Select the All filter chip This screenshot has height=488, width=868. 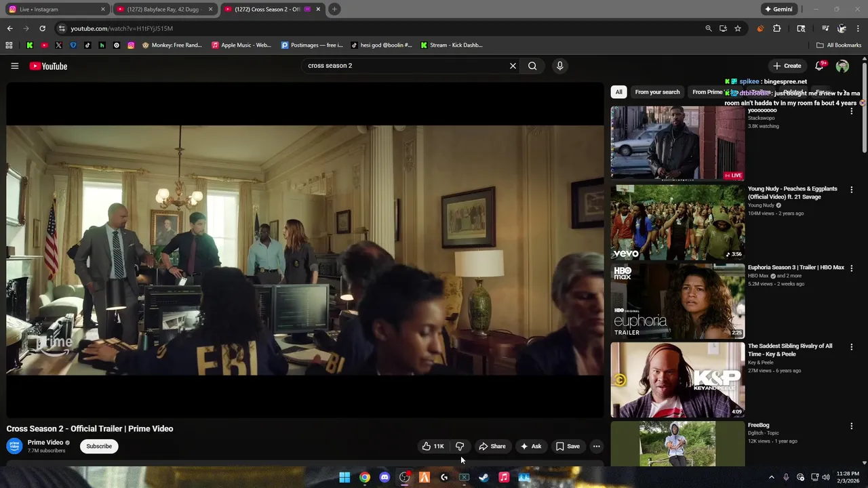618,91
